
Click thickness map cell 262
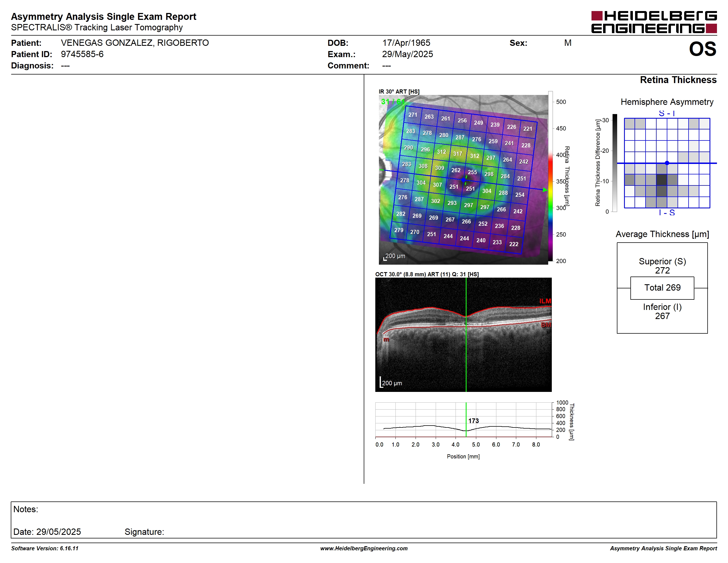pyautogui.click(x=456, y=170)
